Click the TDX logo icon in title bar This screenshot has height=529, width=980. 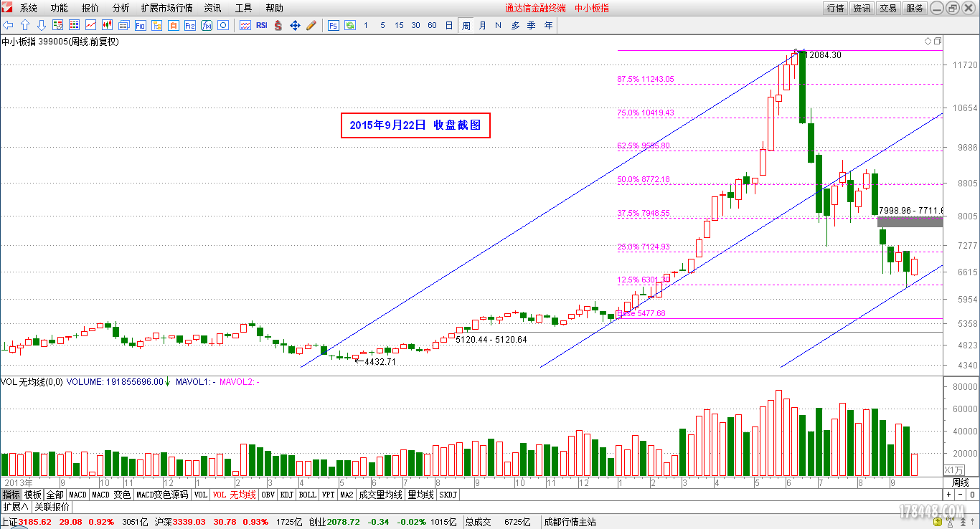[x=7, y=8]
